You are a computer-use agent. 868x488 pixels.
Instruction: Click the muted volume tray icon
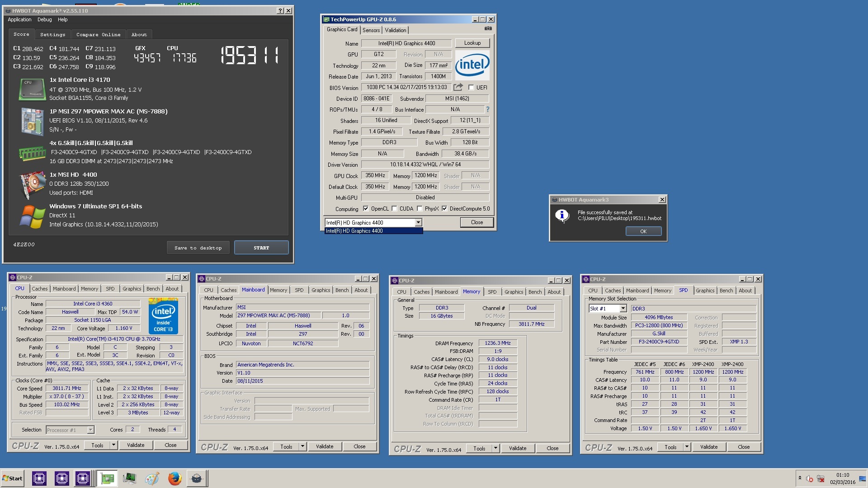coord(810,479)
